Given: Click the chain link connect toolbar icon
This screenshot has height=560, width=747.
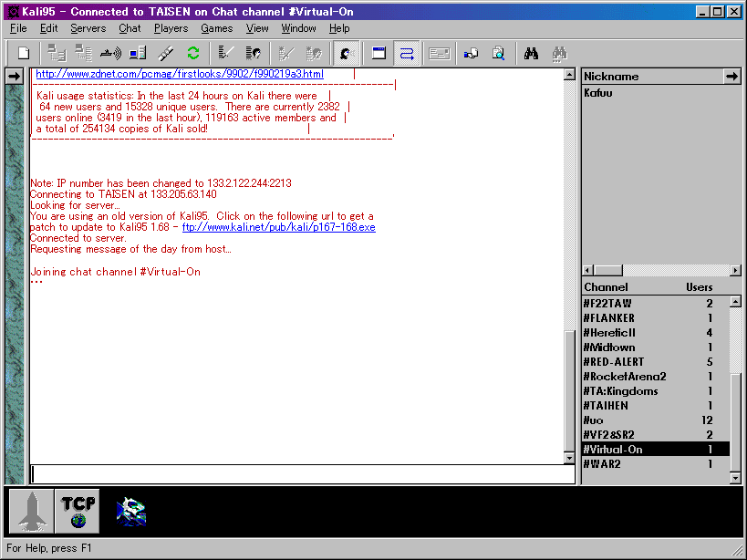Looking at the screenshot, I should click(x=165, y=53).
